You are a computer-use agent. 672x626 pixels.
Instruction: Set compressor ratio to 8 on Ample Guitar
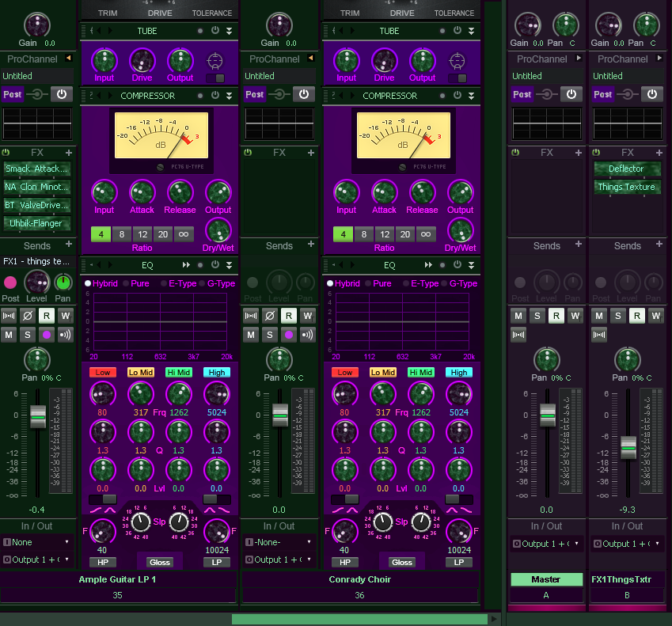tap(122, 234)
